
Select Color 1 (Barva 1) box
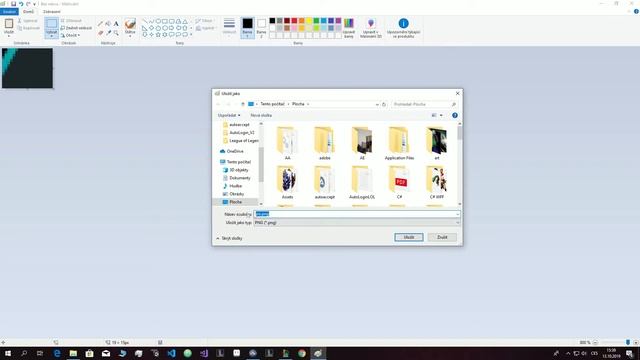coord(247,27)
